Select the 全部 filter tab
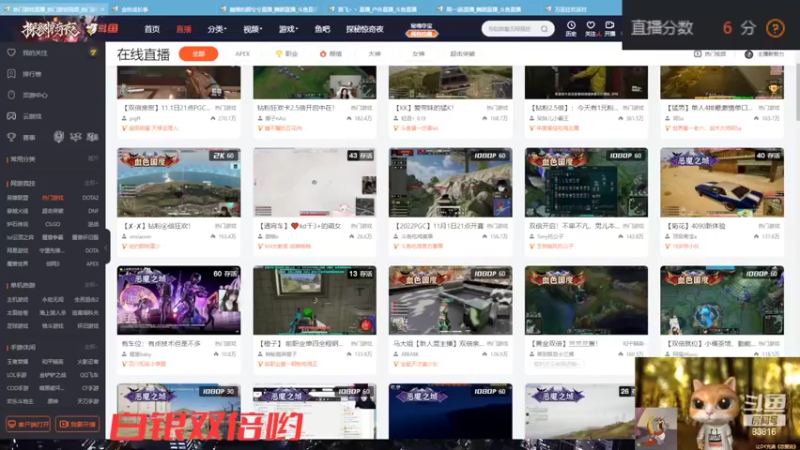This screenshot has width=800, height=450. (x=198, y=54)
